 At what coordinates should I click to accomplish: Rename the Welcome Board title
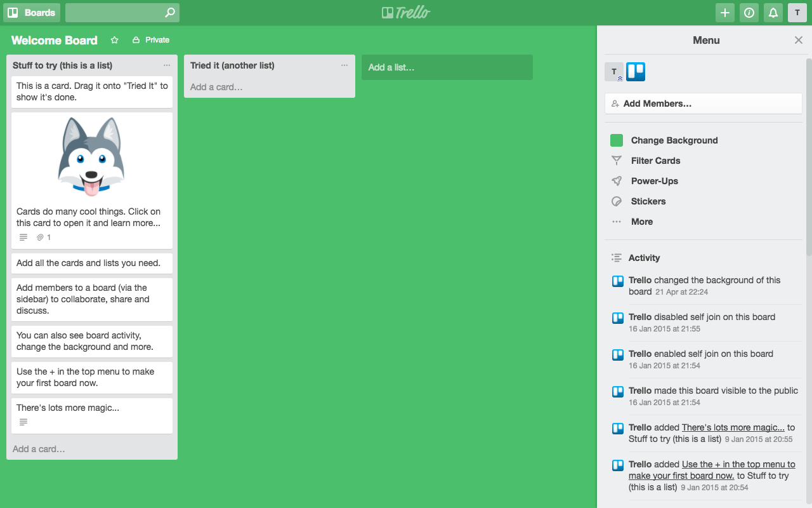55,40
